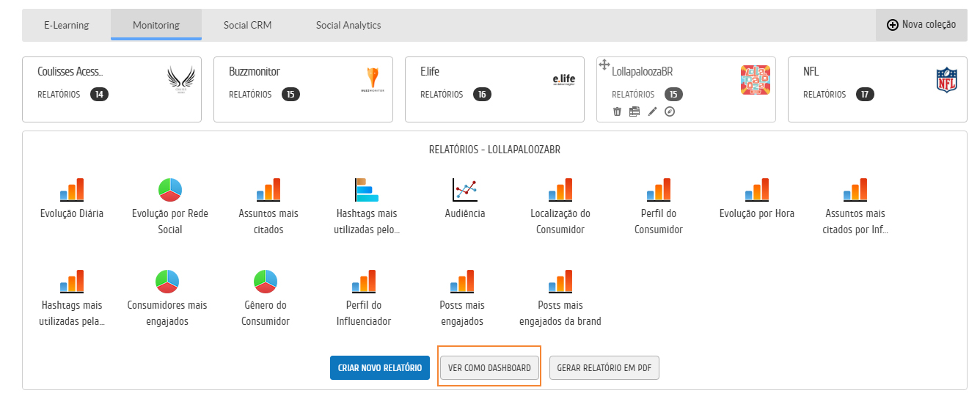Click the Nova coleção button
Viewport: 980px width, 396px height.
(921, 25)
